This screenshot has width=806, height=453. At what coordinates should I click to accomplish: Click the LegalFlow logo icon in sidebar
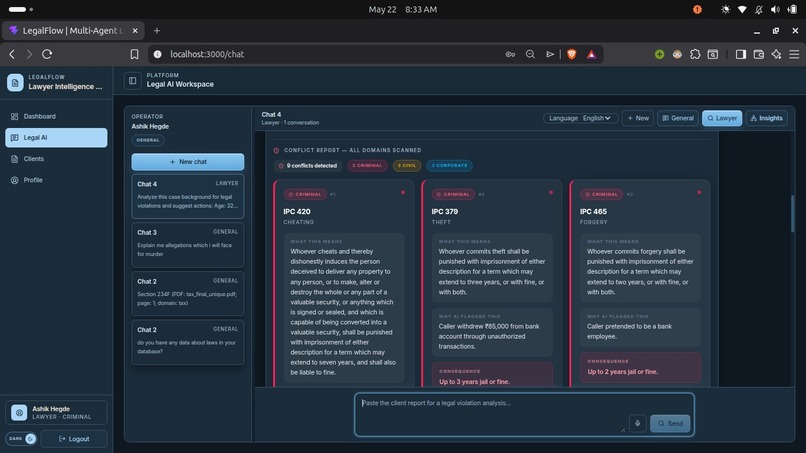pyautogui.click(x=15, y=82)
